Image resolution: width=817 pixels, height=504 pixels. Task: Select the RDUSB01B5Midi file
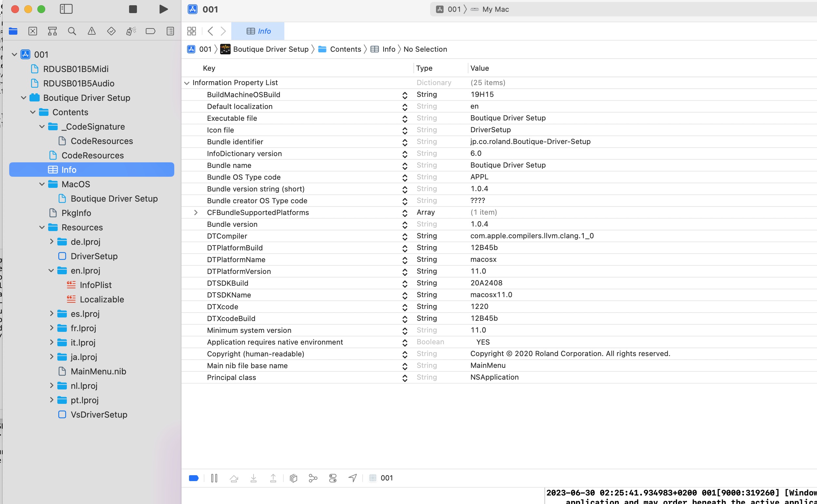click(69, 69)
